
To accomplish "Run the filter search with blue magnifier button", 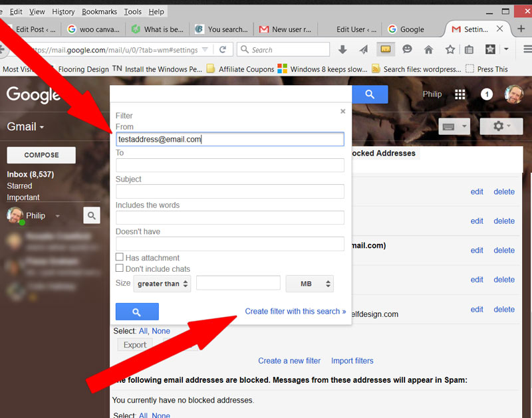I will click(137, 312).
